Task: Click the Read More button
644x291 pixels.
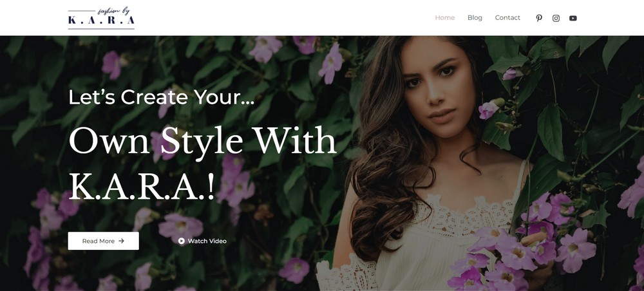Action: [104, 241]
